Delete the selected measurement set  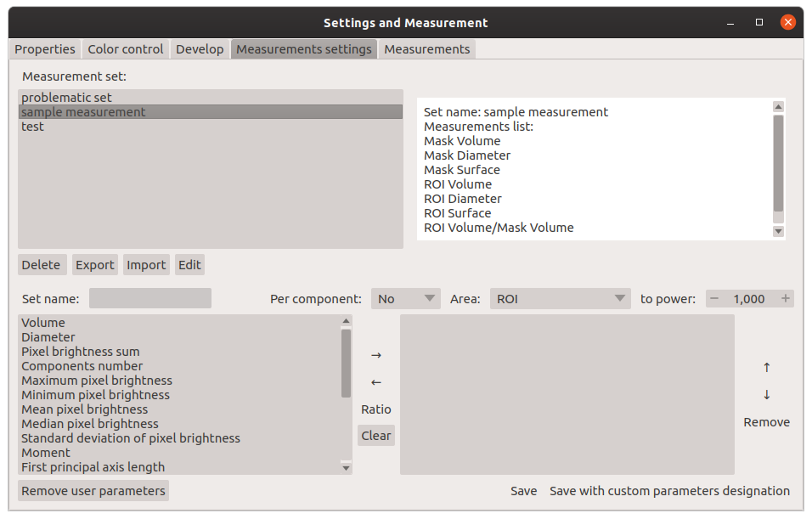[x=42, y=265]
